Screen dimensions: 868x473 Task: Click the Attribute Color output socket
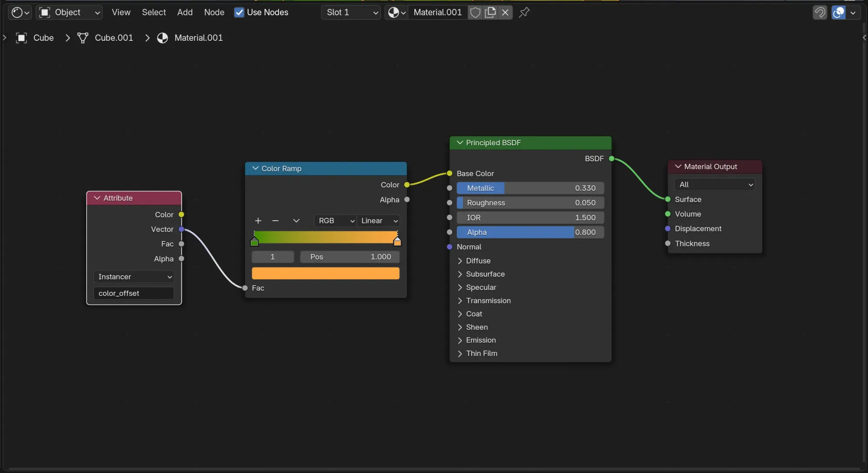coord(181,215)
